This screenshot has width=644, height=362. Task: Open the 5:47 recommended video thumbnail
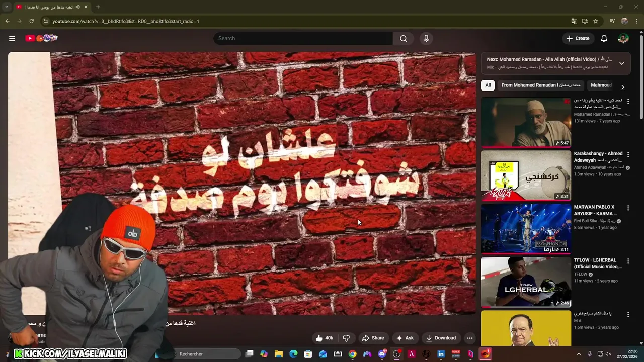526,122
